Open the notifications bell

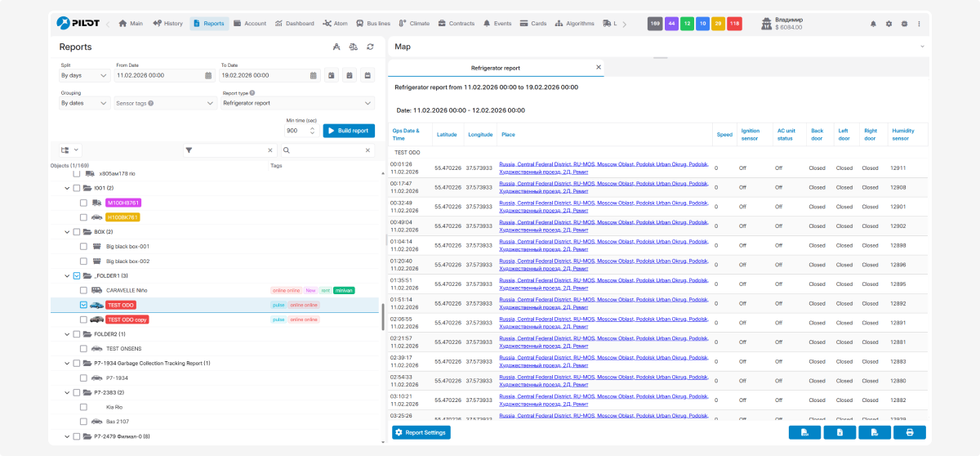coord(873,24)
